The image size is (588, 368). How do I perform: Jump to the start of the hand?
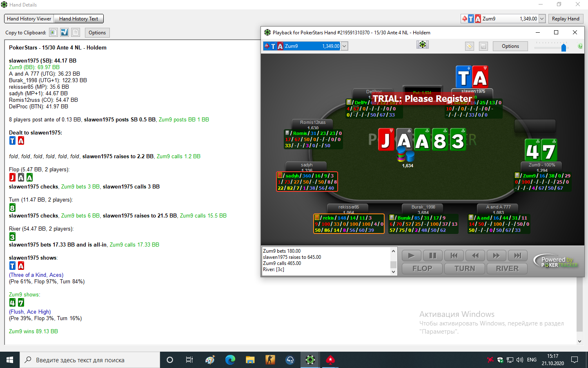tap(454, 256)
